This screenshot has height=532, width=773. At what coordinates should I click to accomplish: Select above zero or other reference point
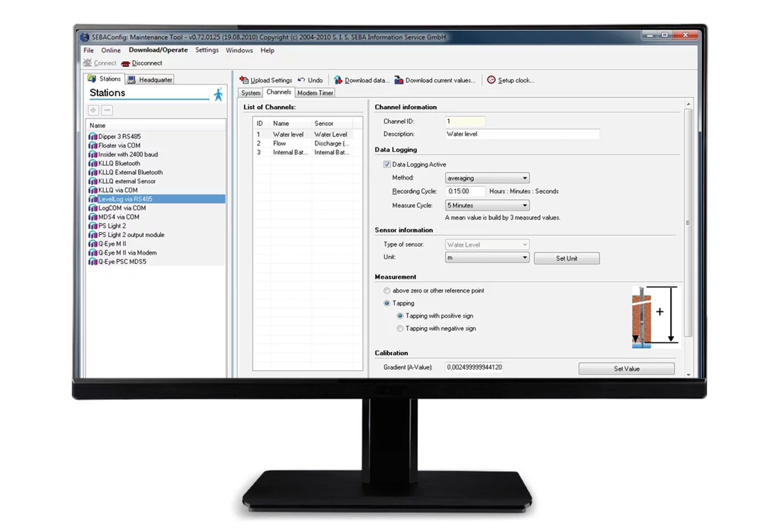(x=387, y=290)
